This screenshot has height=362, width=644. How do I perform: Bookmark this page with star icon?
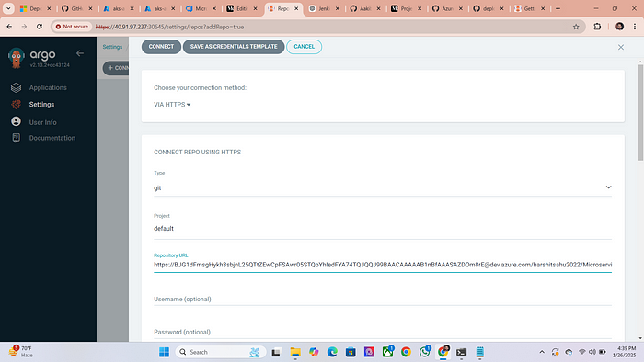coord(576,27)
